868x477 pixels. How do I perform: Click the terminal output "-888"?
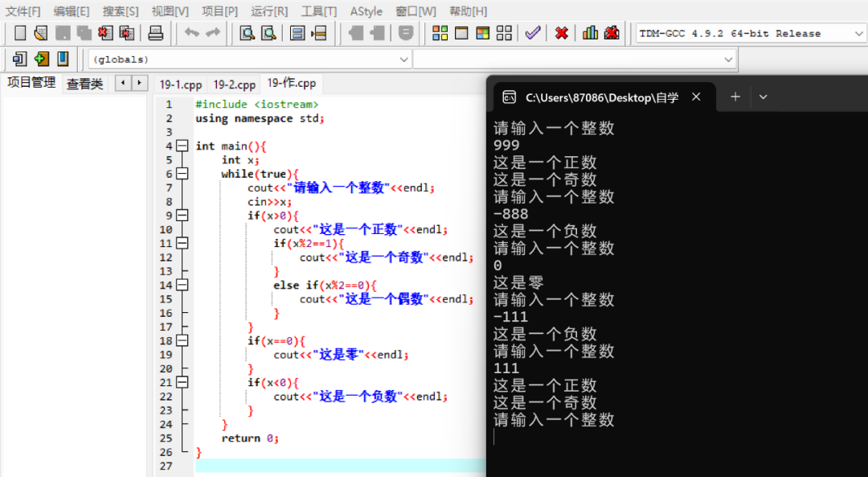510,214
